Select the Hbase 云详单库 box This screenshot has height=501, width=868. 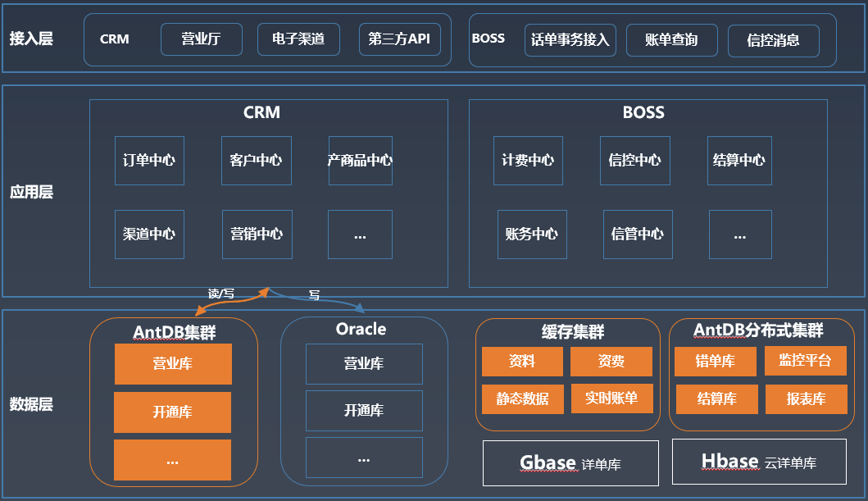click(760, 462)
